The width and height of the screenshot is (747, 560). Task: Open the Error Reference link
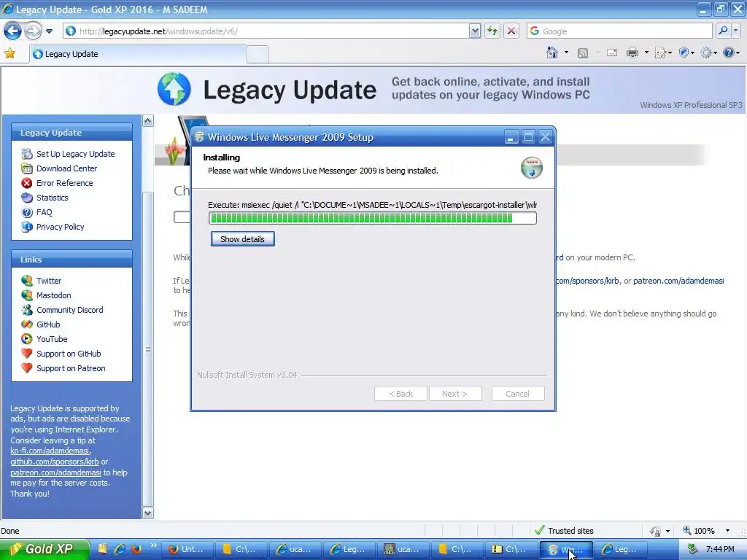point(64,183)
